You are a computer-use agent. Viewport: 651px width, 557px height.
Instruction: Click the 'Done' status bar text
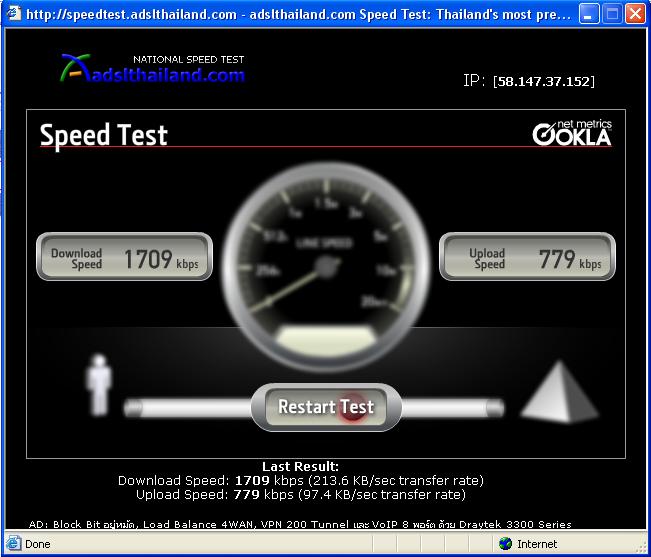tap(37, 544)
